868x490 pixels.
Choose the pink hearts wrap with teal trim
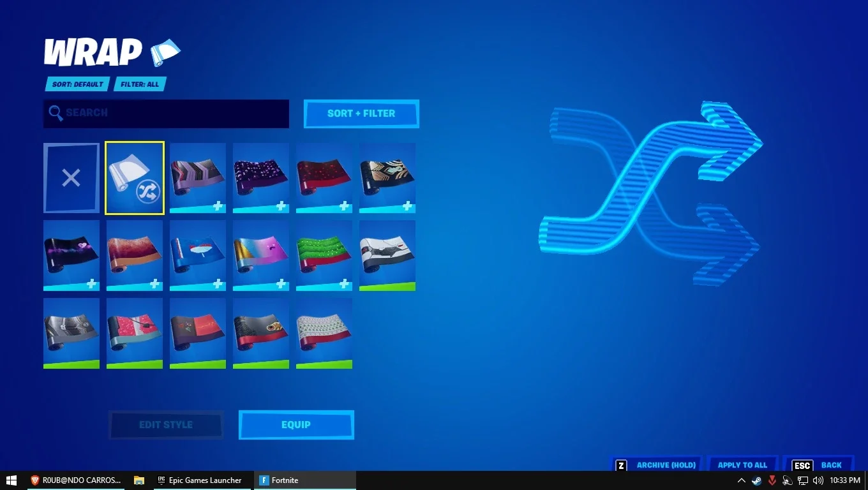pos(135,334)
